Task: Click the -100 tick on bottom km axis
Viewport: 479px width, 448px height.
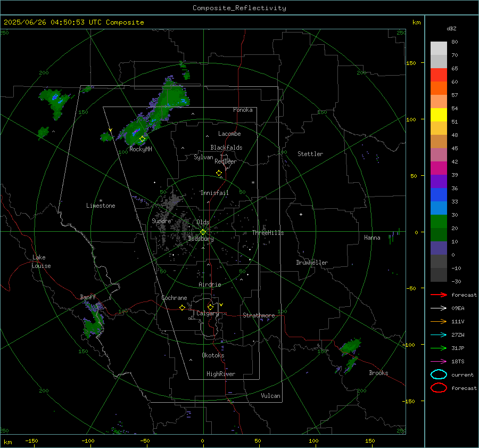Action: click(88, 441)
